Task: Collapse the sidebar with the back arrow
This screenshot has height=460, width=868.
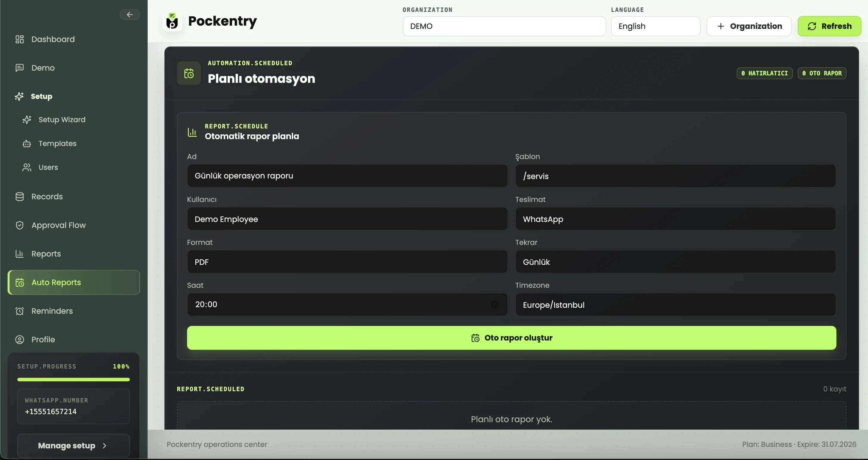Action: tap(130, 15)
